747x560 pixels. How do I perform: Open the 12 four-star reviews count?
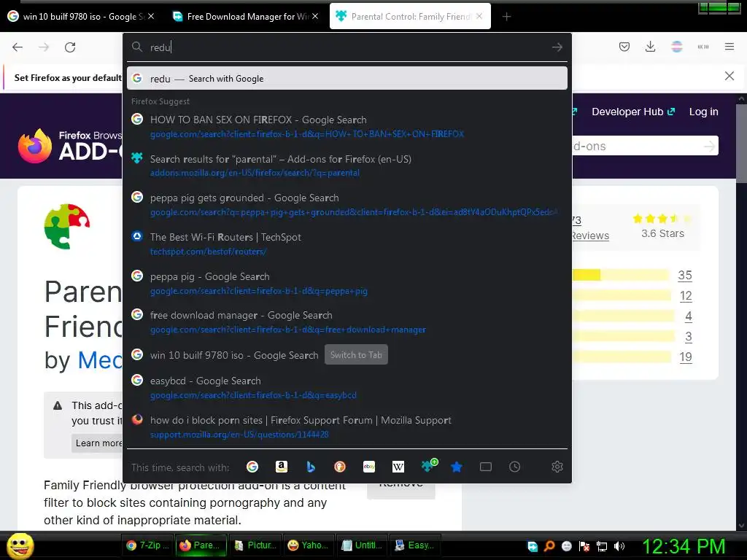point(686,295)
